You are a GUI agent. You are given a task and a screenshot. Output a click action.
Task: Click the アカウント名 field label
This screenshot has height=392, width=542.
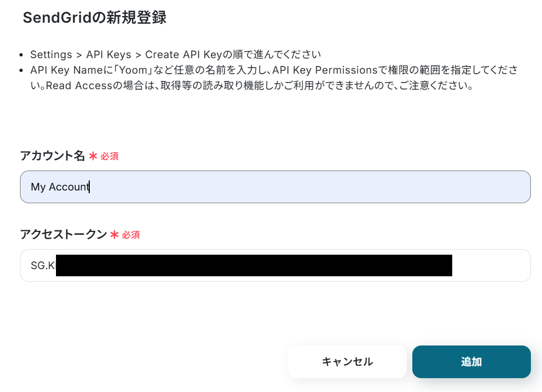tap(53, 156)
